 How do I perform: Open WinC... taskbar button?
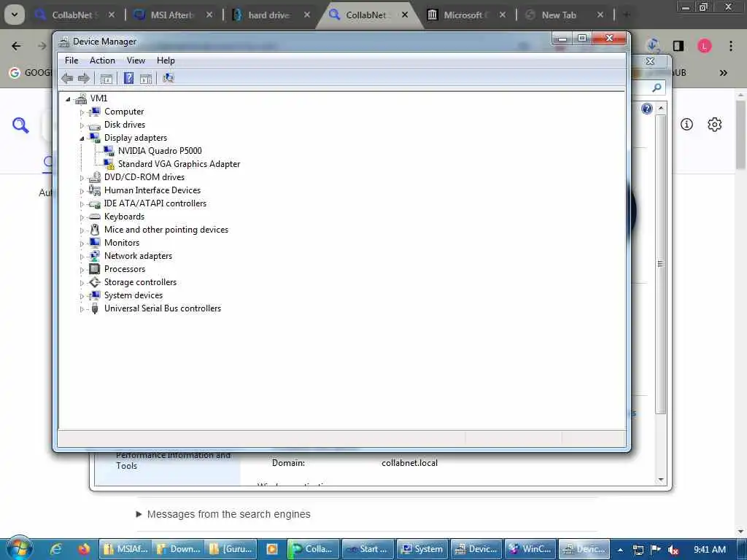point(530,549)
